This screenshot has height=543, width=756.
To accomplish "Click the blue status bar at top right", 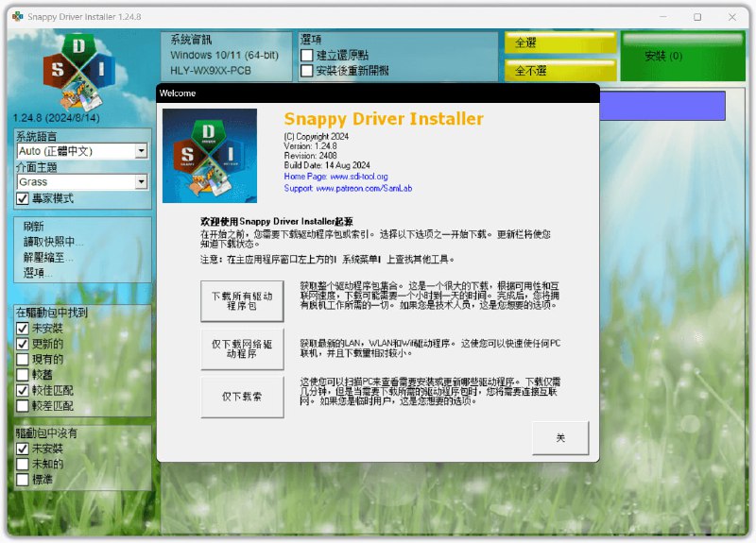I will 661,106.
